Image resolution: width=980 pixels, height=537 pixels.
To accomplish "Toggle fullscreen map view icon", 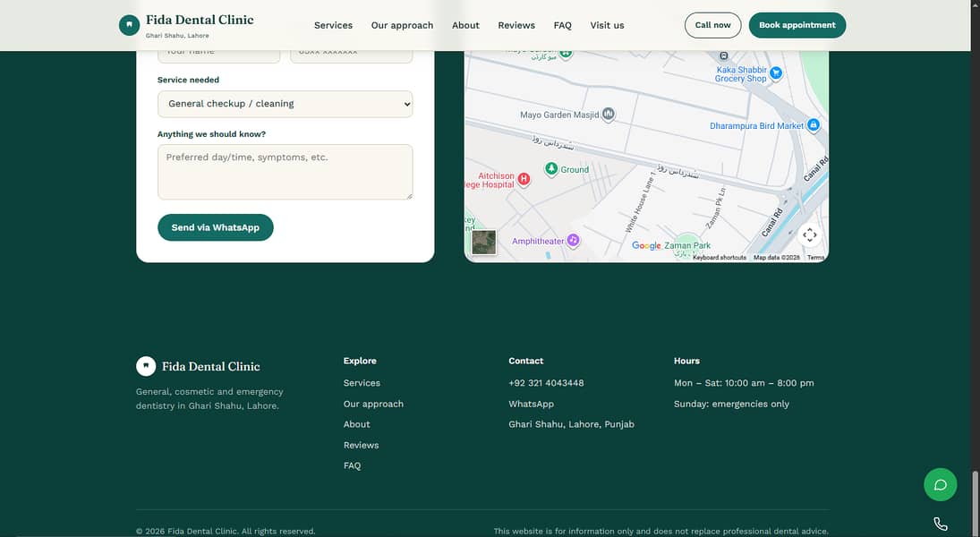I will (809, 235).
